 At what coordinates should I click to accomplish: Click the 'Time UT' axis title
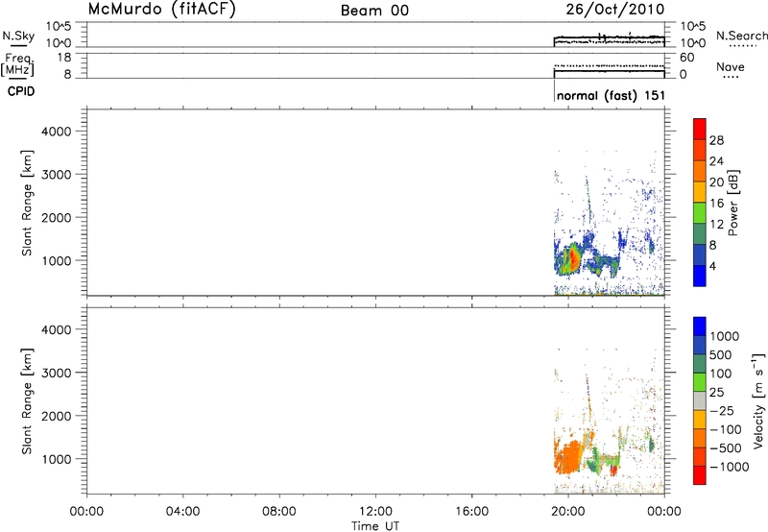click(375, 525)
